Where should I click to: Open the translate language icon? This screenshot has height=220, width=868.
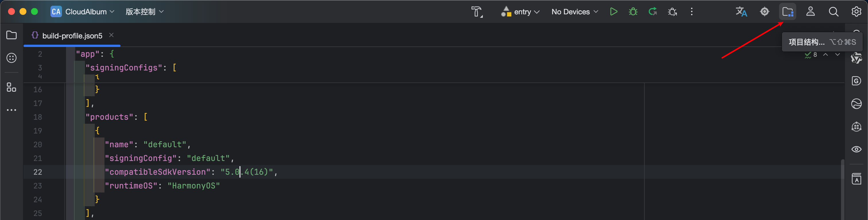click(741, 12)
